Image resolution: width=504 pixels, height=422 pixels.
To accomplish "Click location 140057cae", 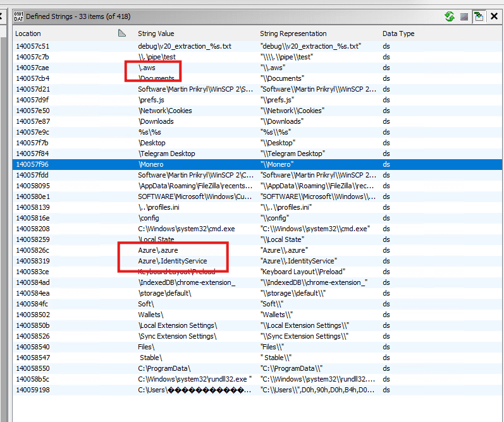I will point(32,68).
